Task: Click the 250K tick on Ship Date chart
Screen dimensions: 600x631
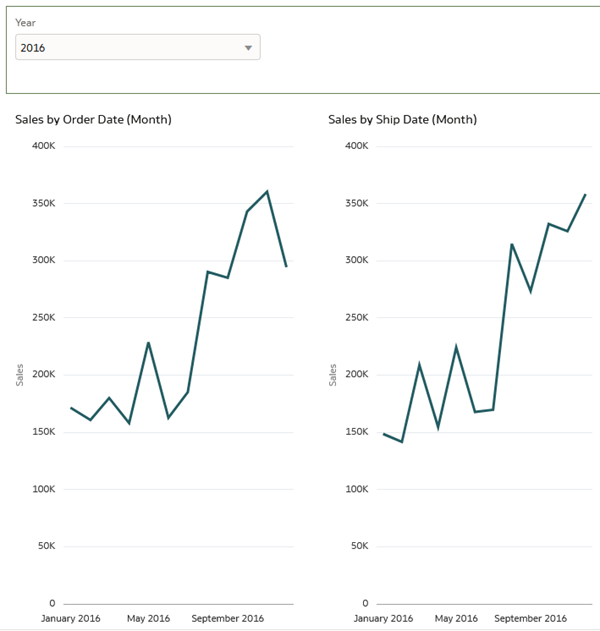Action: coord(357,318)
